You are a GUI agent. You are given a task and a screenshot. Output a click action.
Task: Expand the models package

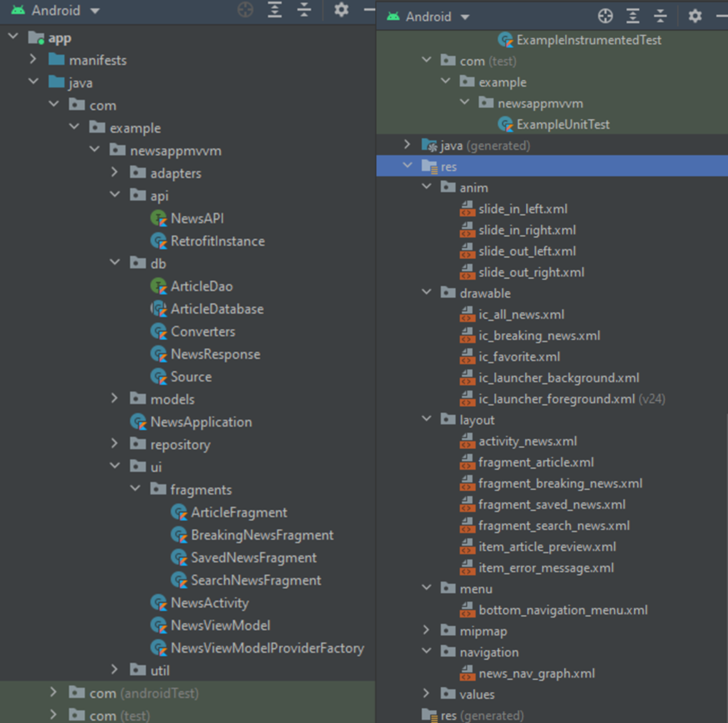(115, 398)
